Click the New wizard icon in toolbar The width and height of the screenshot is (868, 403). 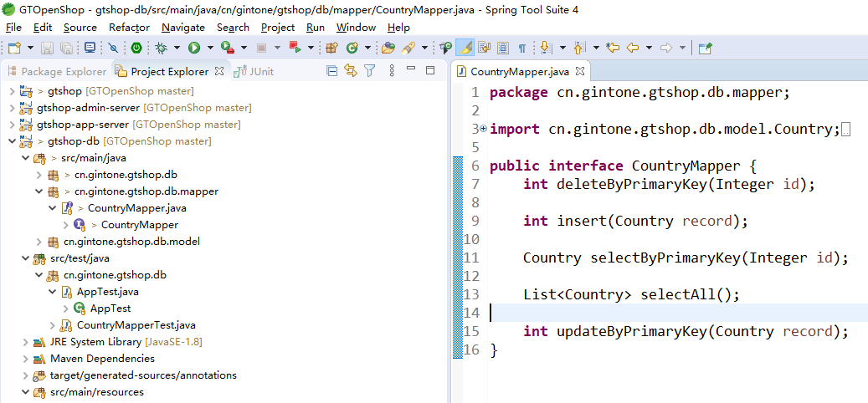[14, 48]
